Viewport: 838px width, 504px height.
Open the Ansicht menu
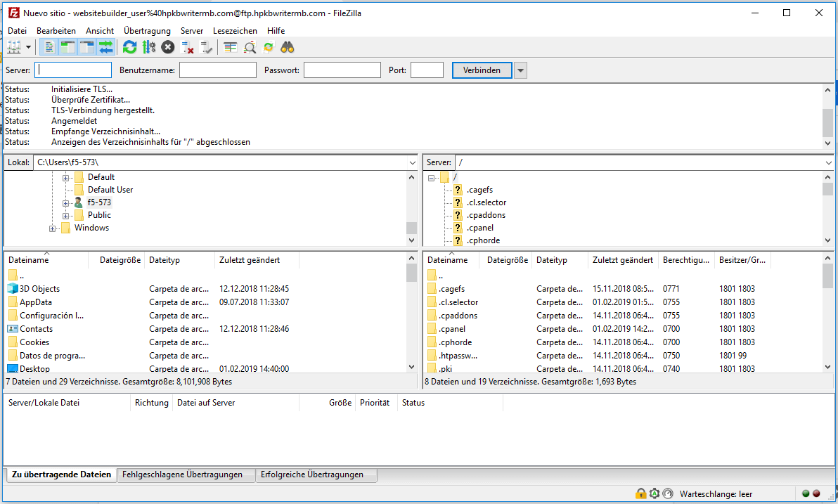click(100, 31)
